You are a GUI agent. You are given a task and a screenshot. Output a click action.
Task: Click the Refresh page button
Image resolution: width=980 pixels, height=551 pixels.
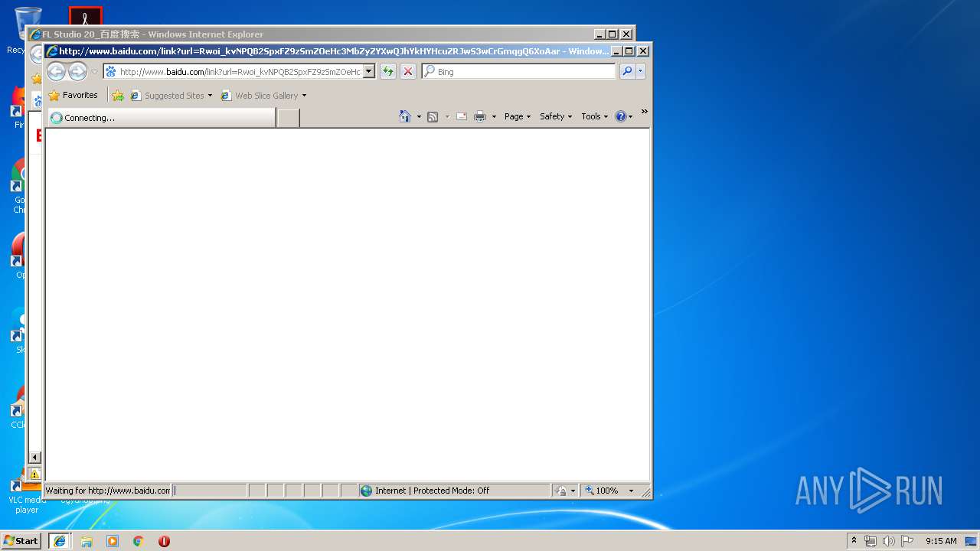388,71
